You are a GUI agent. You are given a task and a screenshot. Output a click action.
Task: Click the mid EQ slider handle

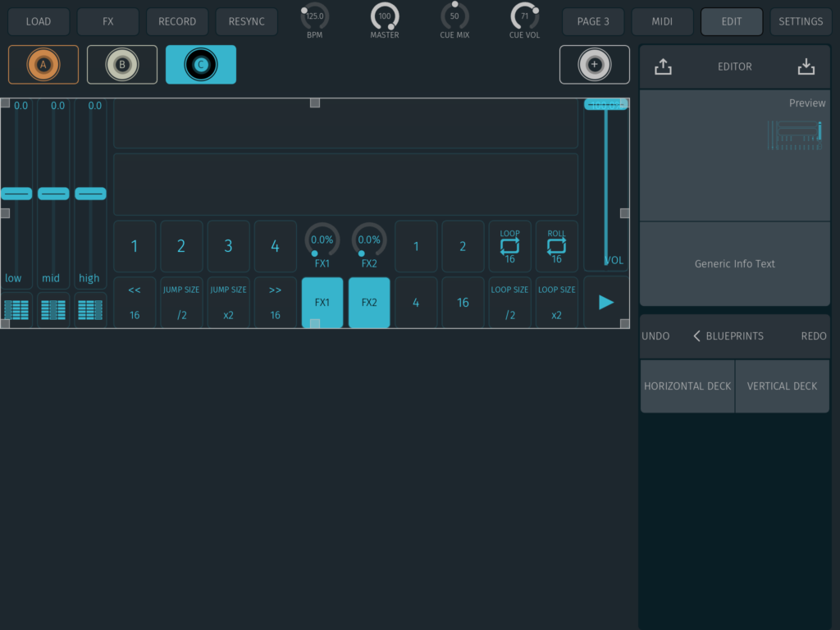(x=53, y=194)
